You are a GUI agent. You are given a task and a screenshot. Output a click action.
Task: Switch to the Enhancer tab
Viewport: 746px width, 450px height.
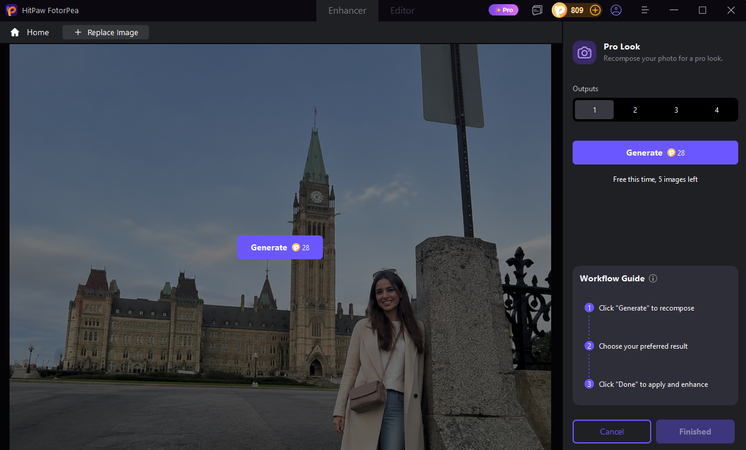click(347, 10)
